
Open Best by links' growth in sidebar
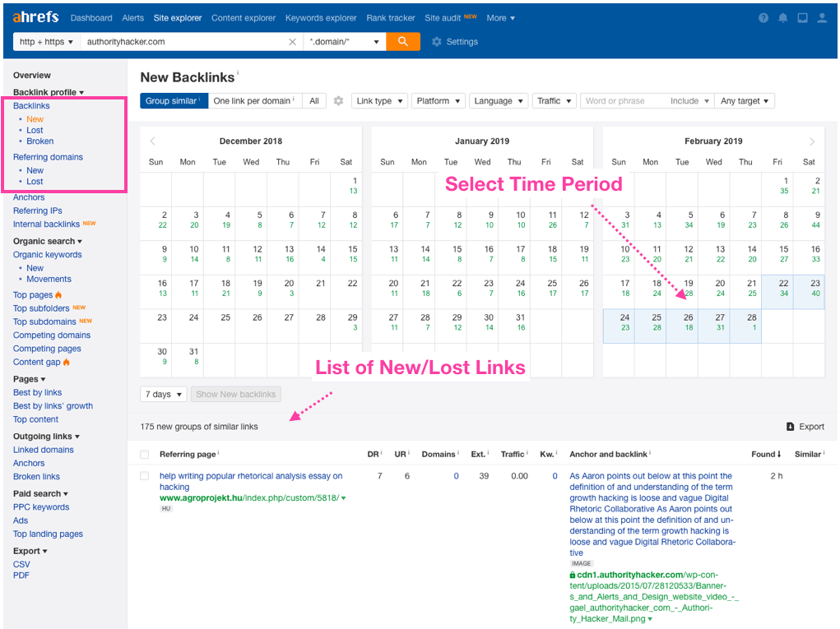click(x=53, y=406)
